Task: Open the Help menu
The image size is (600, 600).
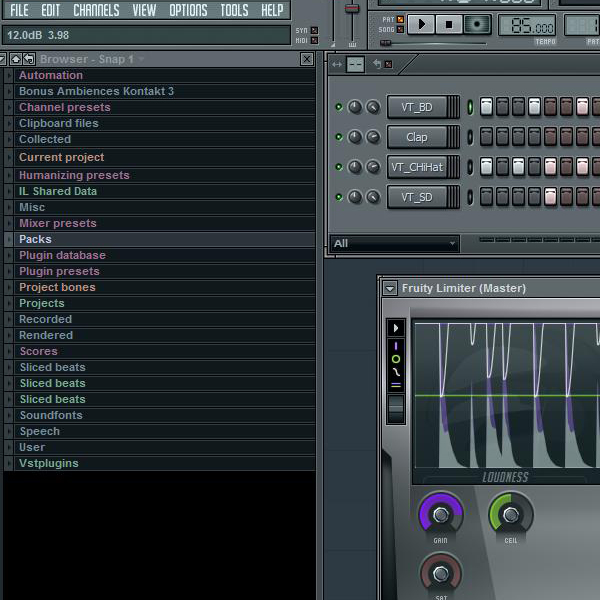Action: 272,10
